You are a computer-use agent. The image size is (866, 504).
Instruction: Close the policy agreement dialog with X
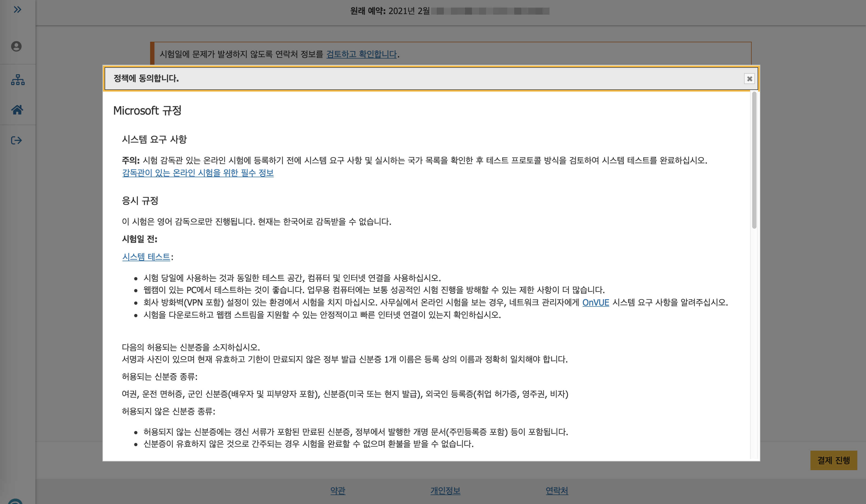(x=749, y=79)
